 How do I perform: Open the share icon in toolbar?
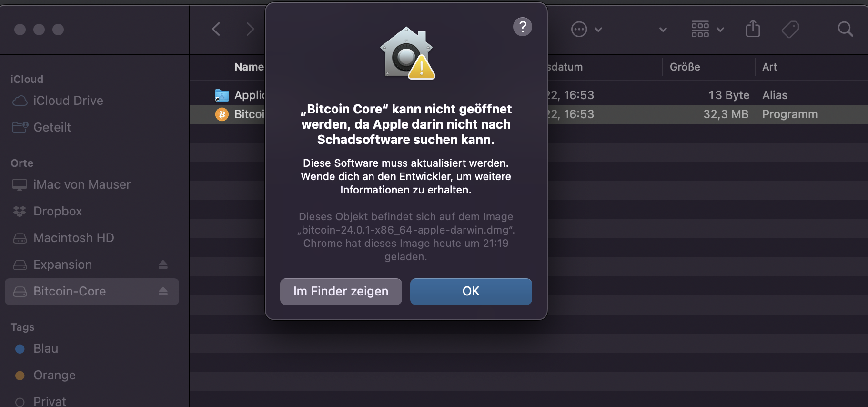click(x=753, y=29)
